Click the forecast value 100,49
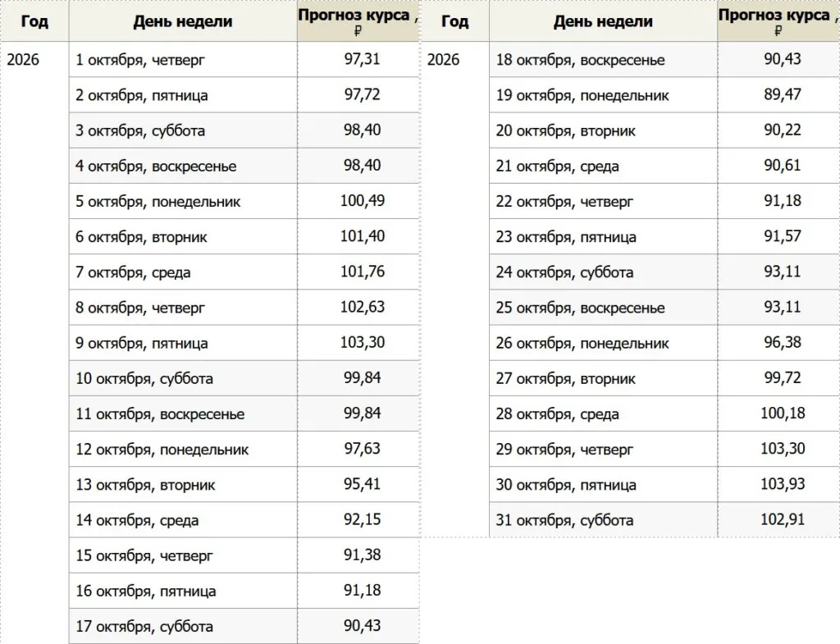The image size is (840, 644). pos(362,201)
